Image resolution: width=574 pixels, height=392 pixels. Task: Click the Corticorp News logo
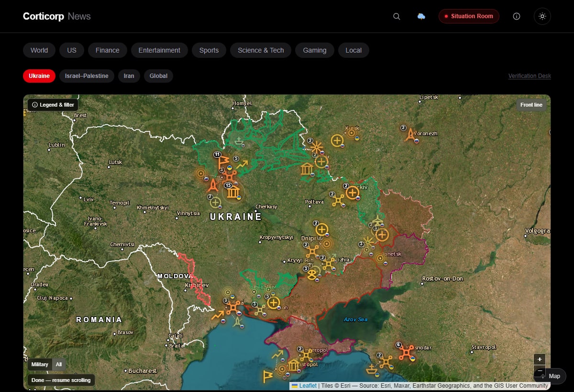click(57, 16)
